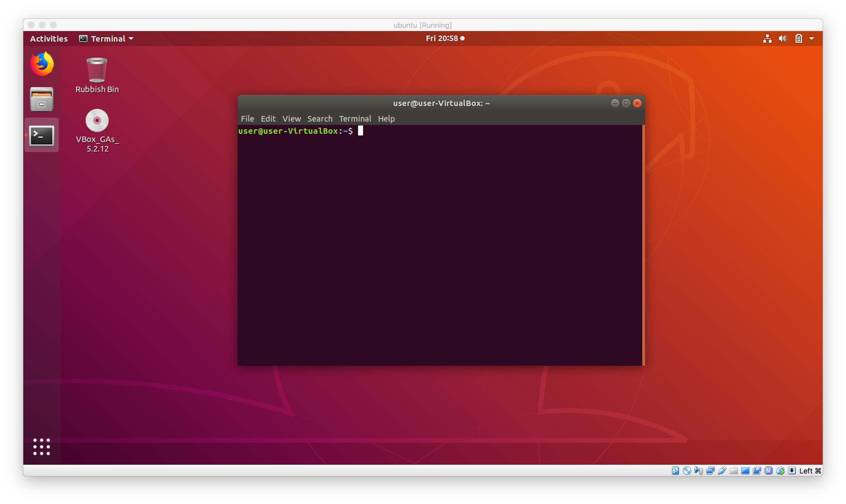Open the volume indicator in top bar
Image resolution: width=846 pixels, height=504 pixels.
coord(782,38)
